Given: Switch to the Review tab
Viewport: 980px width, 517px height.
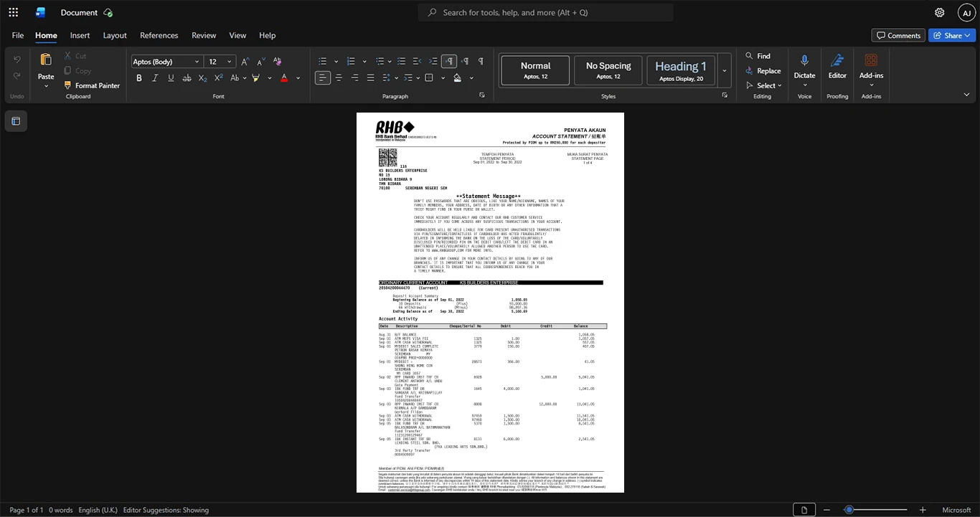Looking at the screenshot, I should (x=204, y=35).
